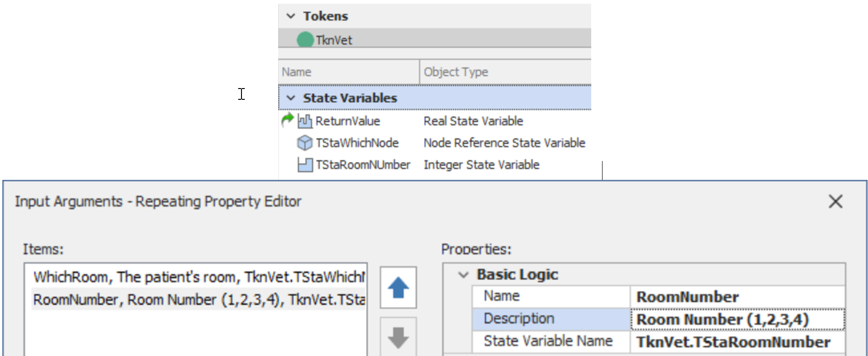Click the TStaRoomNUmber integer variable icon

click(305, 165)
